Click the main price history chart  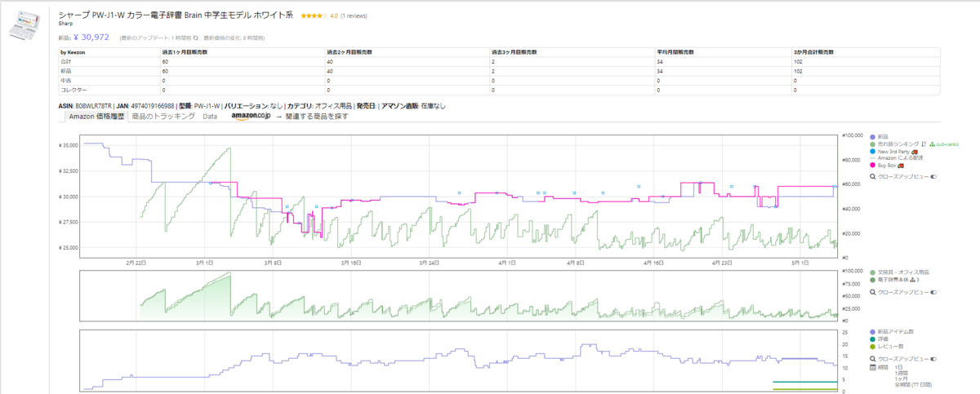(x=459, y=196)
